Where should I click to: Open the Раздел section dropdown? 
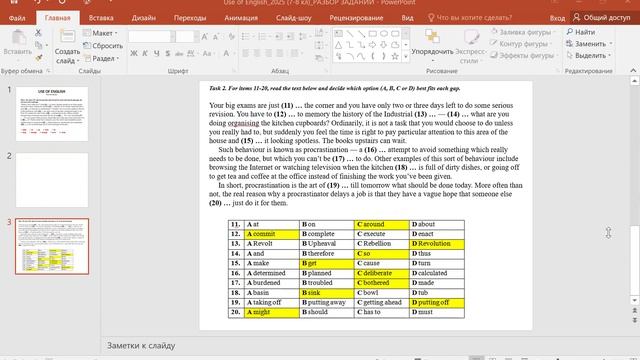(102, 58)
